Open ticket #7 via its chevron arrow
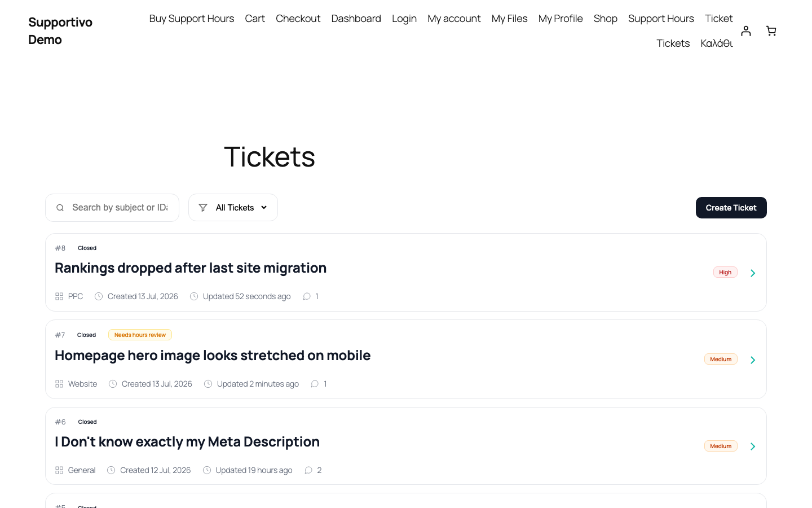Viewport: 812px width, 508px height. [x=753, y=360]
